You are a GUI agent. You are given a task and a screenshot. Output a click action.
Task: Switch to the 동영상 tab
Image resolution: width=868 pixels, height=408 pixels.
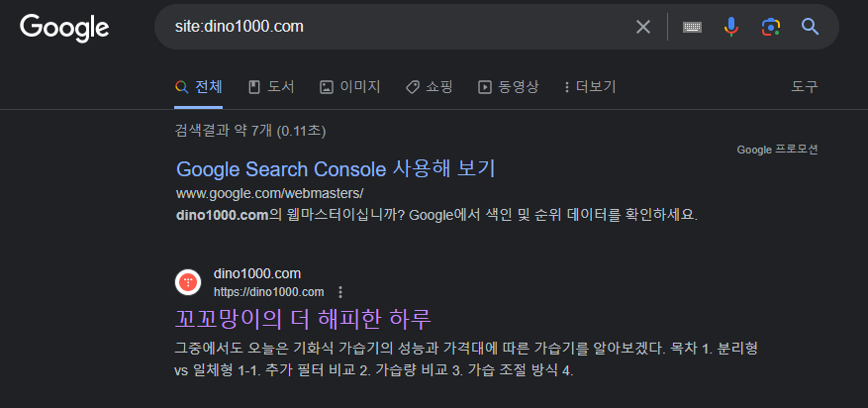point(508,87)
